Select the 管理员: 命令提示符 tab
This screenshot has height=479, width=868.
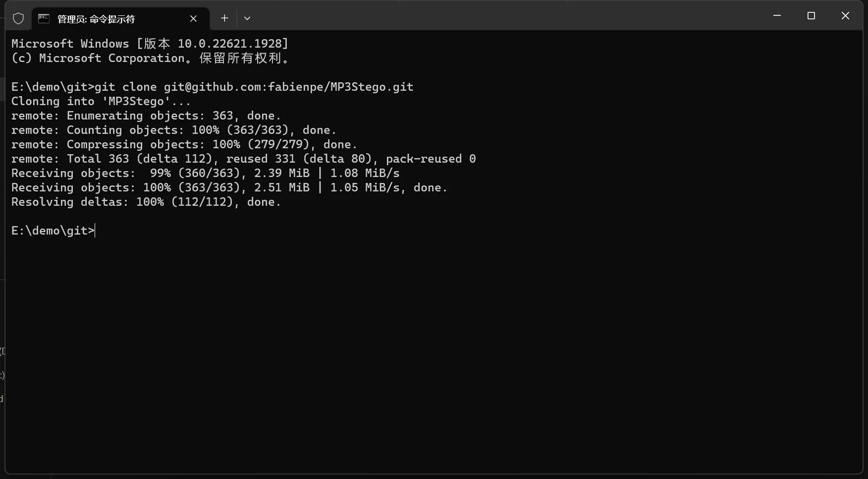pyautogui.click(x=96, y=19)
